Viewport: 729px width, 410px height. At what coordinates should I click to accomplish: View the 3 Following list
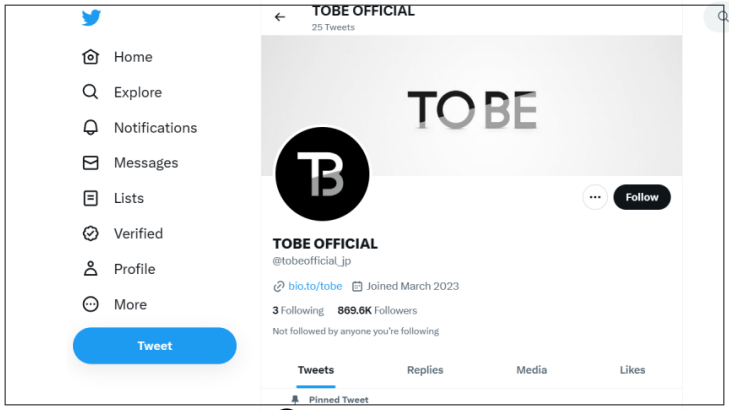click(x=298, y=311)
